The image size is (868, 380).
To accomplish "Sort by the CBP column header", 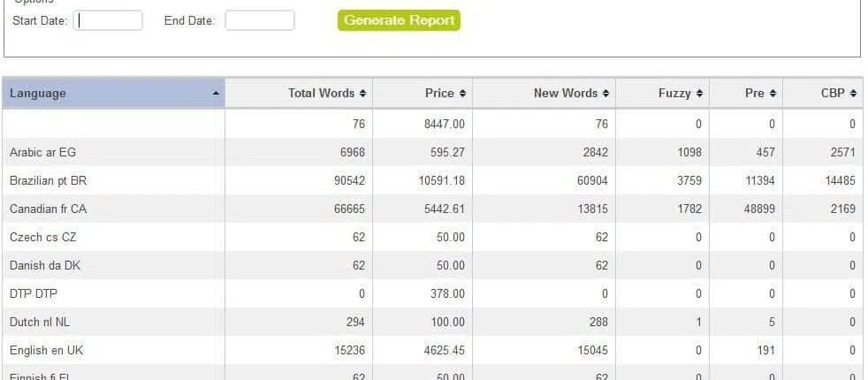I will coord(853,93).
